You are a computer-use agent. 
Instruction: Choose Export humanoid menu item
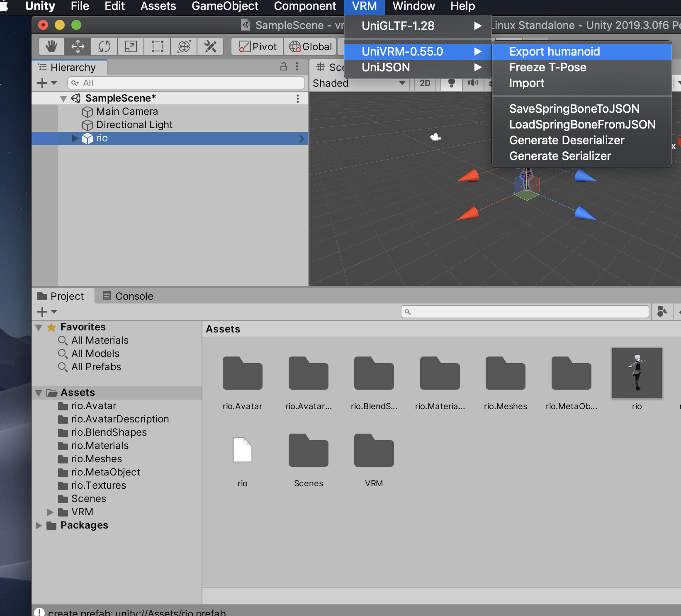(x=581, y=51)
